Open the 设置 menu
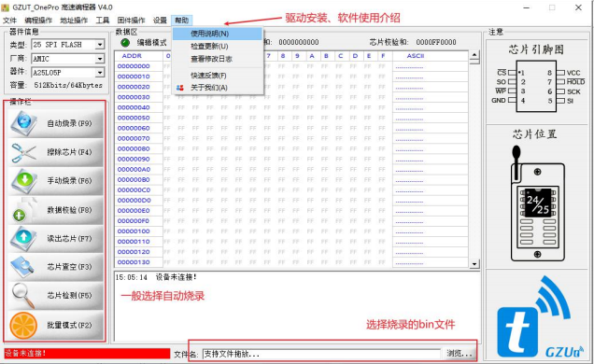Screen dimensions: 594x364 [160, 20]
